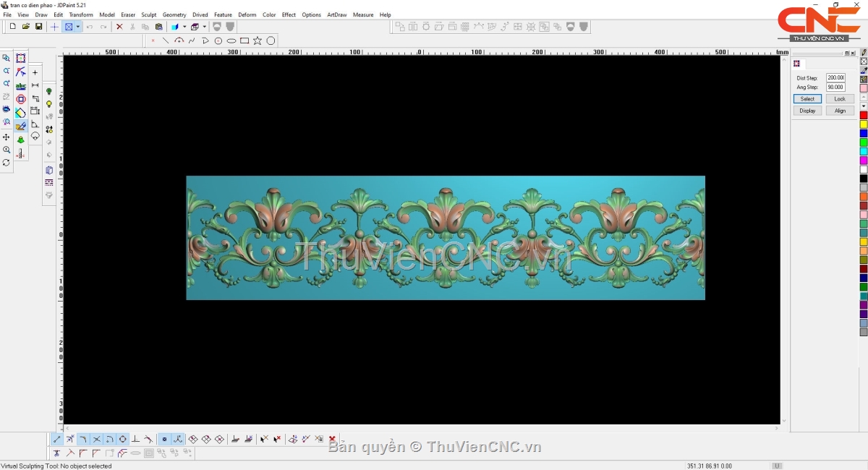Open the Deform menu
868x470 pixels.
click(247, 14)
